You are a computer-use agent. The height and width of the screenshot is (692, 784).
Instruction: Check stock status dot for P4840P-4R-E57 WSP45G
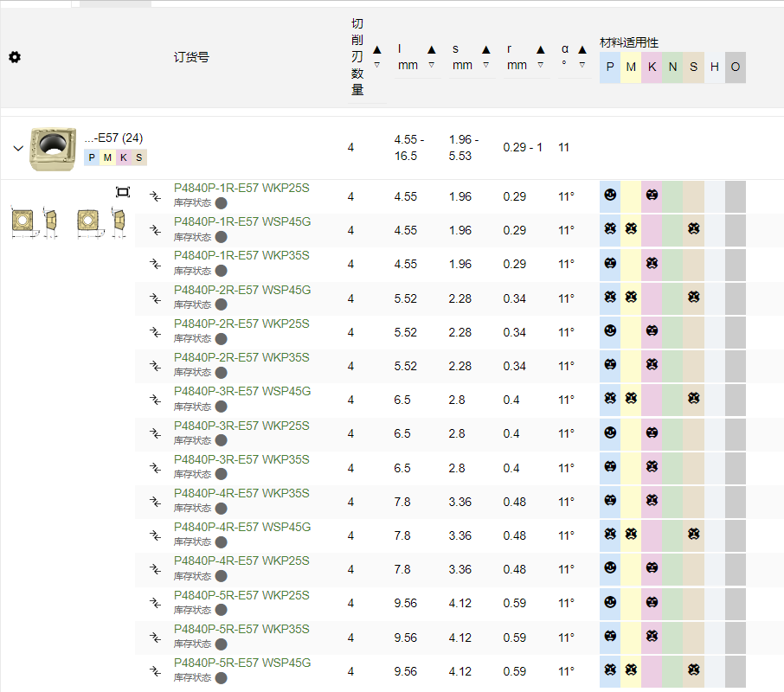(222, 542)
